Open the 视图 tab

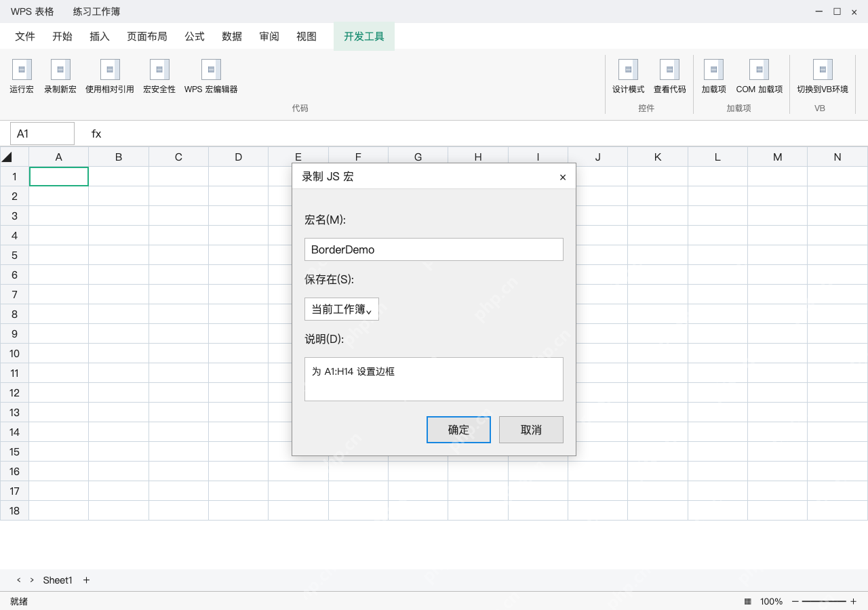coord(307,37)
